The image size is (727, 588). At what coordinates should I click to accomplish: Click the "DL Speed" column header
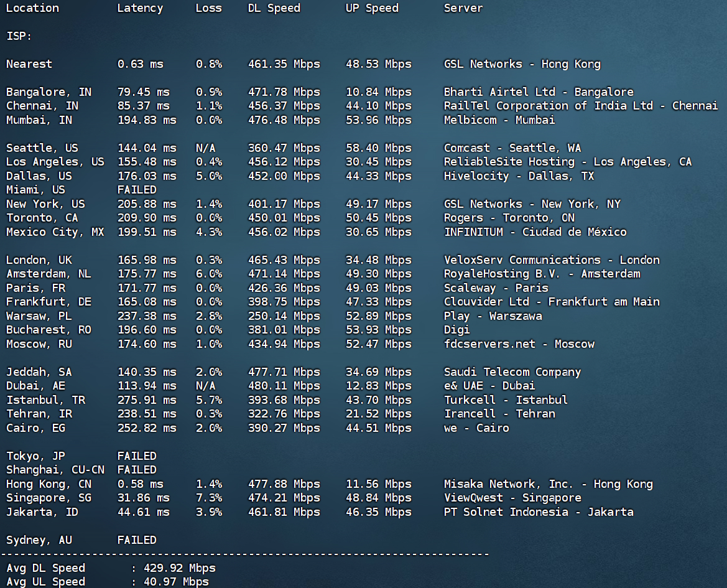click(x=274, y=8)
